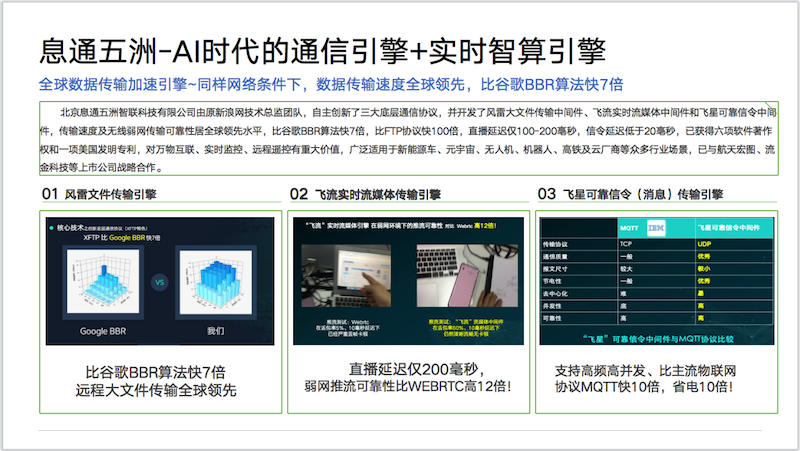Click the 核心技术 label in the first image
Viewport: 800px width, 451px height.
pyautogui.click(x=70, y=228)
